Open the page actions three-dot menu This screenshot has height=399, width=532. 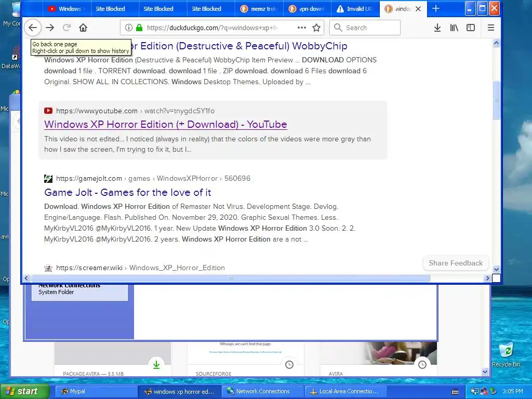coord(302,28)
